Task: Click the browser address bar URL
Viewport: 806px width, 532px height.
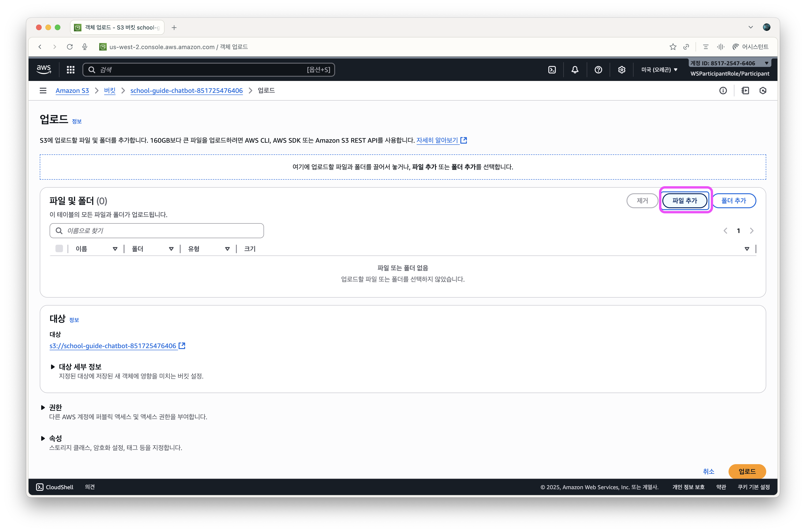Action: tap(179, 47)
